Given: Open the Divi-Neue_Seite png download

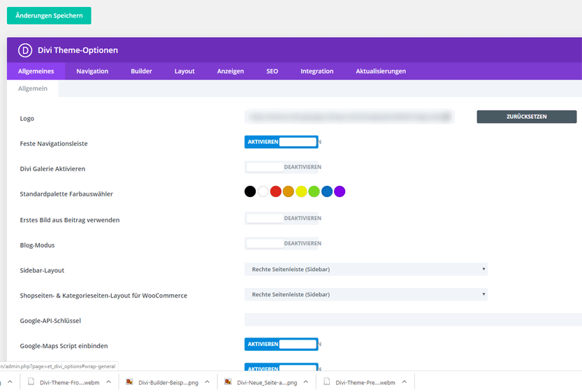Looking at the screenshot, I should coord(267,382).
